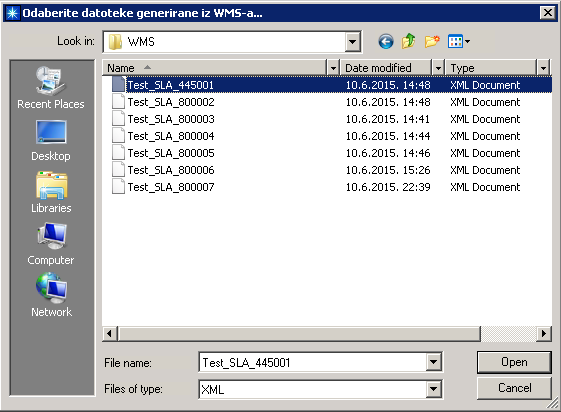Go up one folder level
Viewport: 561px width, 412px height.
(408, 41)
